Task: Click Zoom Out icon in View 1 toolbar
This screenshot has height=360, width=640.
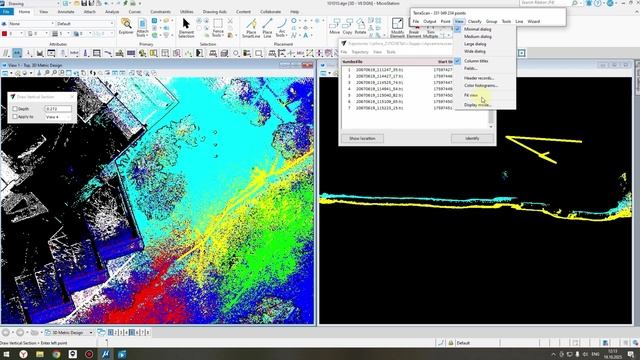Action: (54, 73)
